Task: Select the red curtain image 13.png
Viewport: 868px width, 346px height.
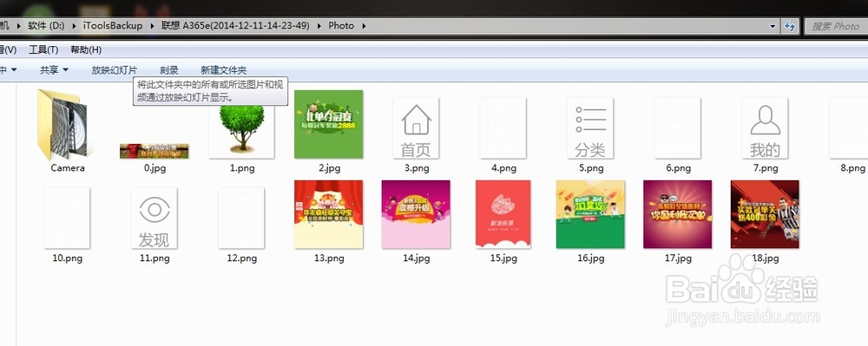Action: (x=329, y=214)
